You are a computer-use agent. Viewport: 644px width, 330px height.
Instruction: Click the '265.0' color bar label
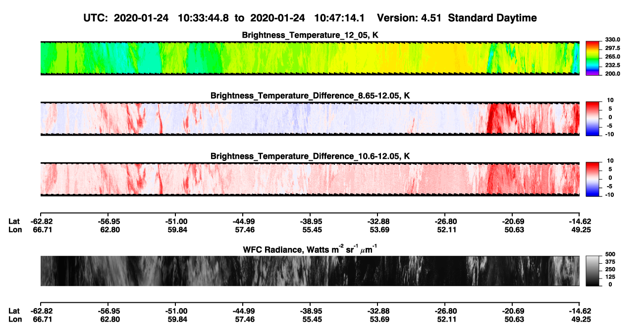point(612,56)
